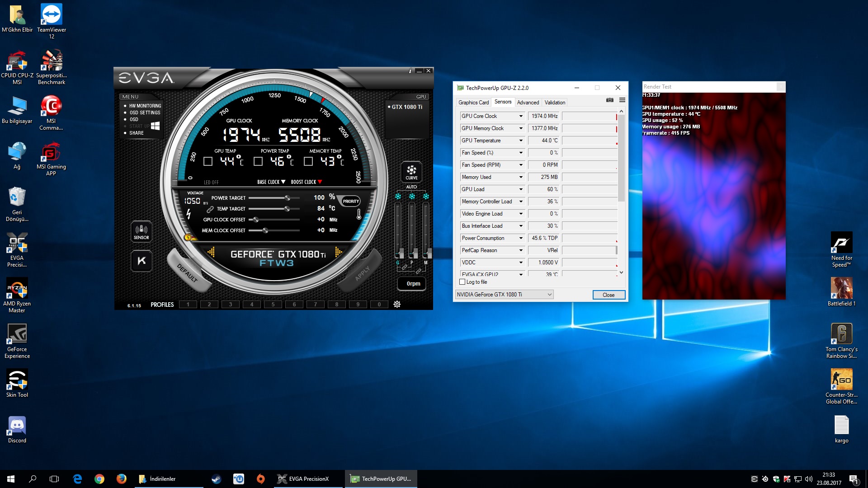Launch Steam from the taskbar

point(216,479)
